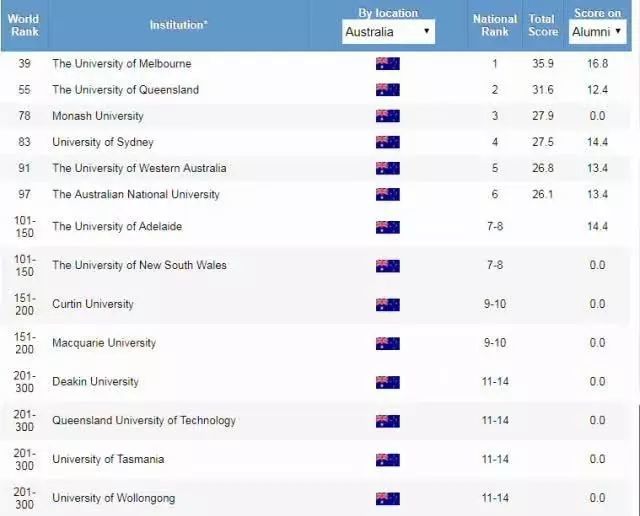Open the University of Sydney entry
Screen dimensions: 640x516
pyautogui.click(x=102, y=142)
